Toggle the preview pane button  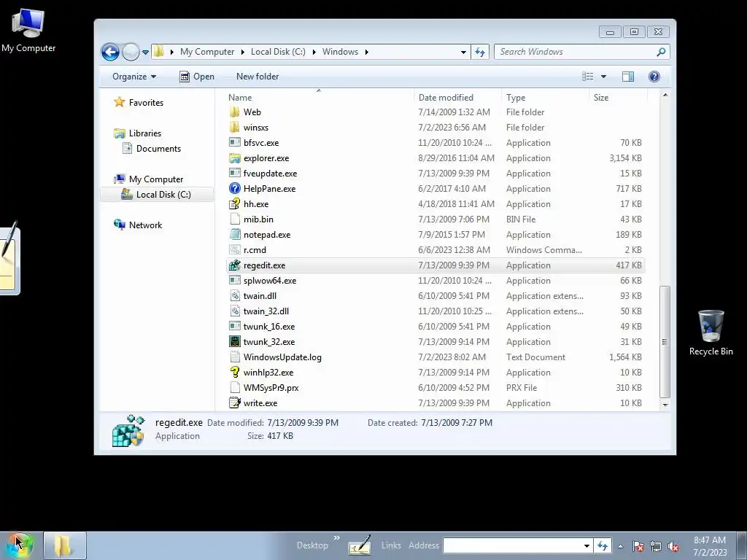tap(628, 77)
